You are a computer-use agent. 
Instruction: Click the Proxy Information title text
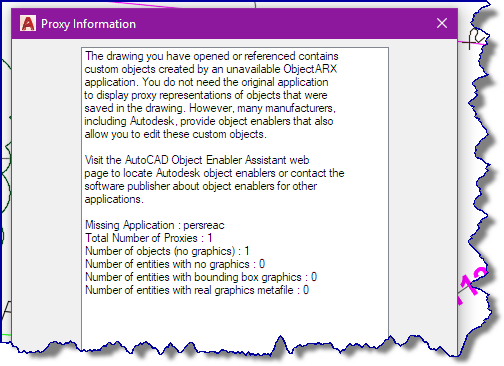pos(88,24)
